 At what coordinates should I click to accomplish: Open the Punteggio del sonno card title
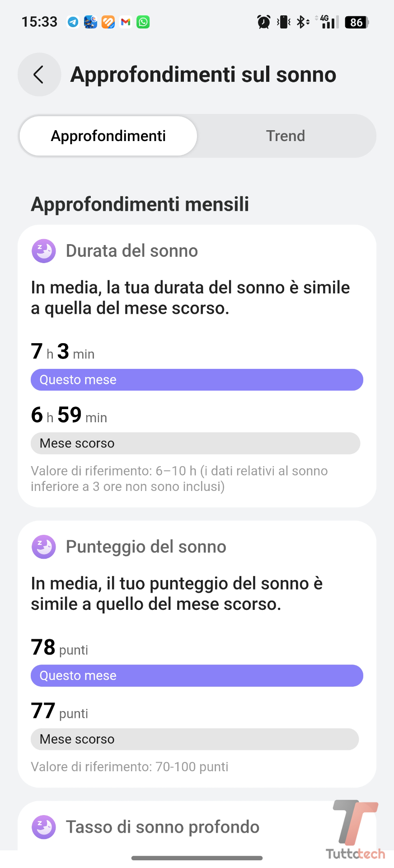(x=146, y=547)
